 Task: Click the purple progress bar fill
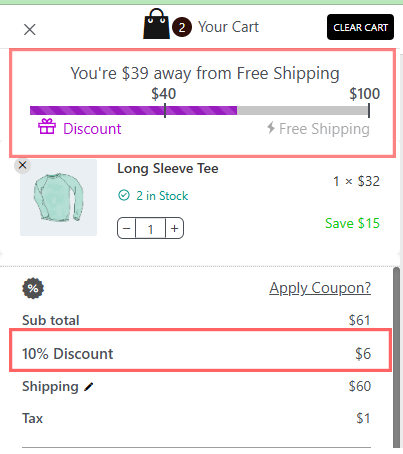(133, 110)
